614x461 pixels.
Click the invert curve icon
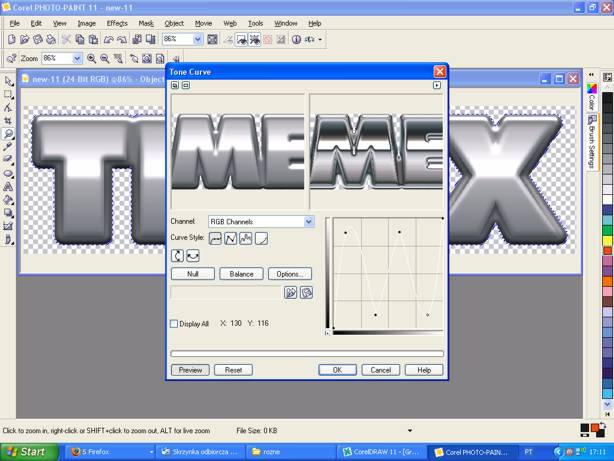tap(177, 255)
